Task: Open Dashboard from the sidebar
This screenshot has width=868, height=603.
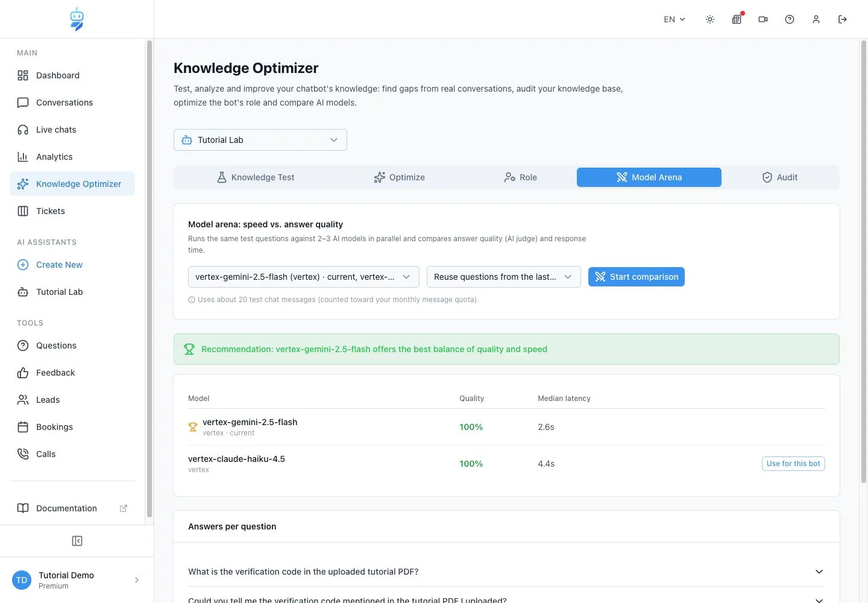Action: [72, 75]
